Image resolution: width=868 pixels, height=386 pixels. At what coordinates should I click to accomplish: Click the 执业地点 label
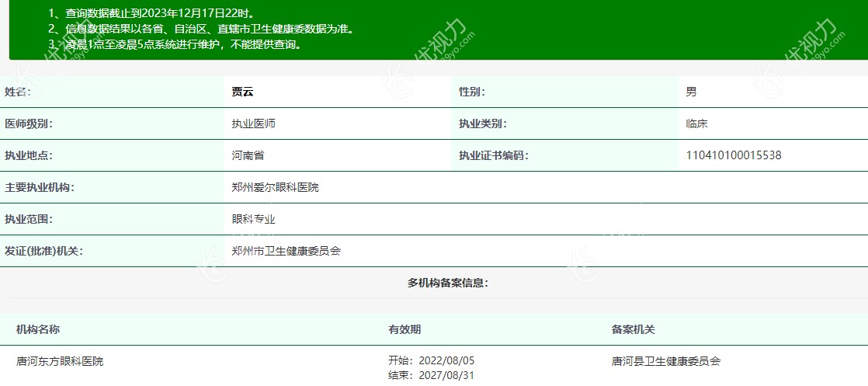click(x=29, y=155)
